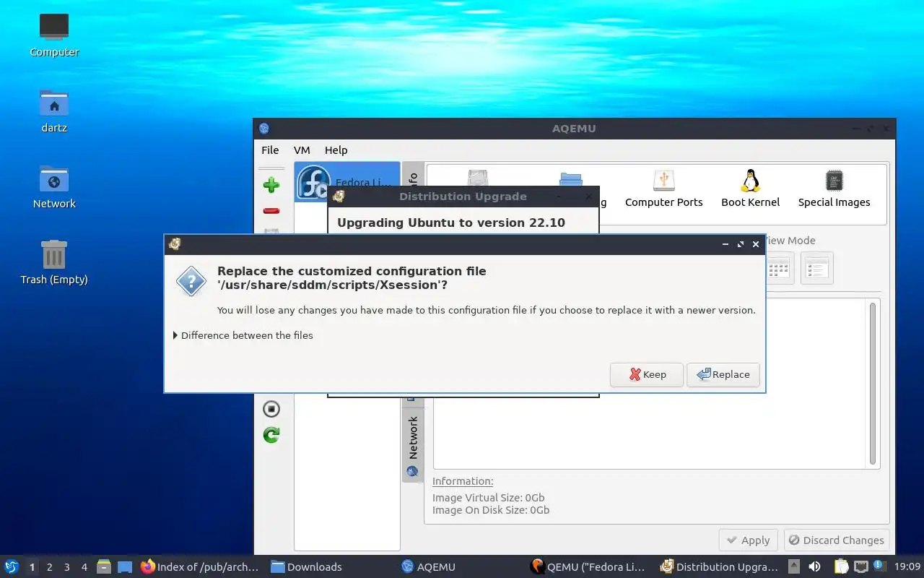The image size is (924, 578).
Task: Switch to the vertical Network tab
Action: tap(413, 445)
